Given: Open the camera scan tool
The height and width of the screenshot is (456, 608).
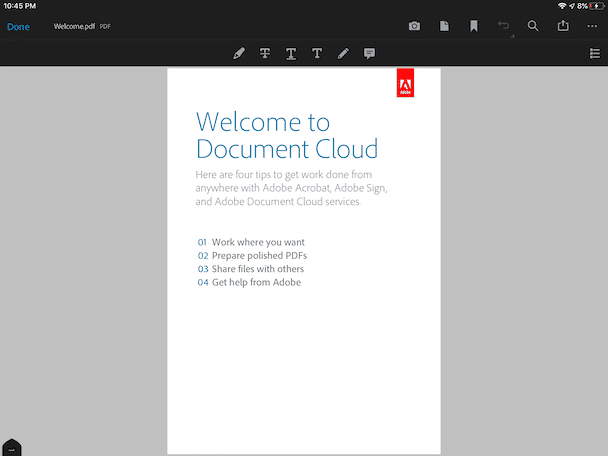Looking at the screenshot, I should (414, 26).
